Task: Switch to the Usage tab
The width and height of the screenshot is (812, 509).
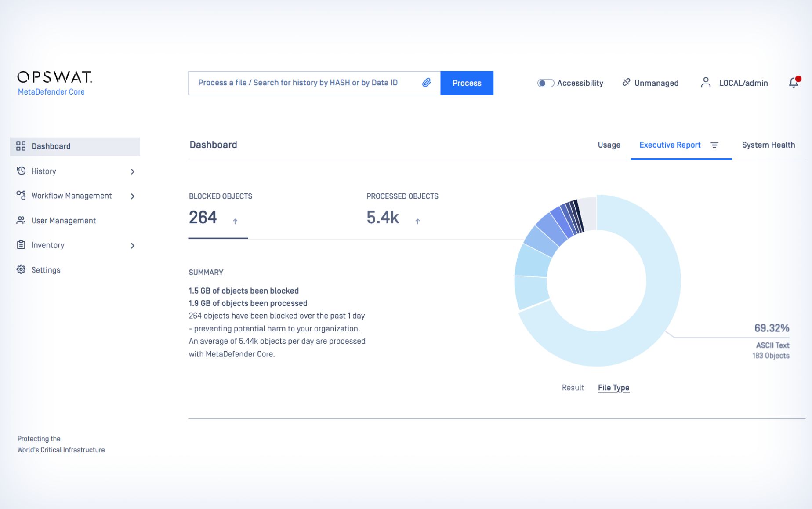Action: coord(609,145)
